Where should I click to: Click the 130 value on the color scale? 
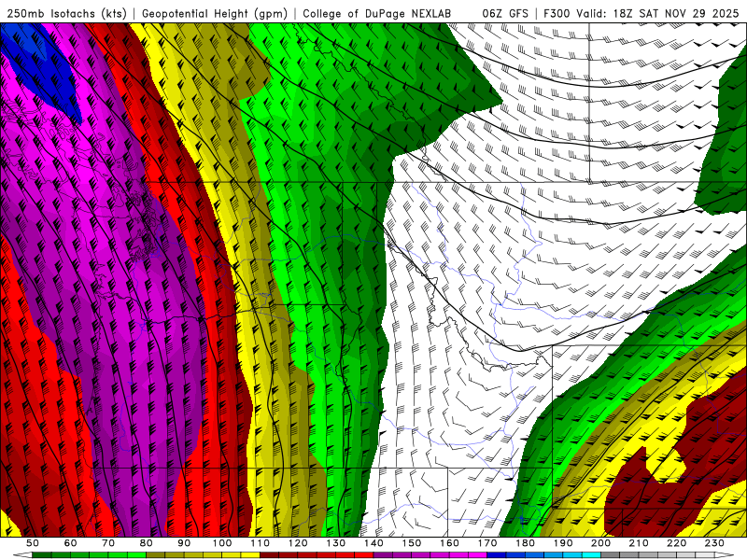click(x=336, y=543)
